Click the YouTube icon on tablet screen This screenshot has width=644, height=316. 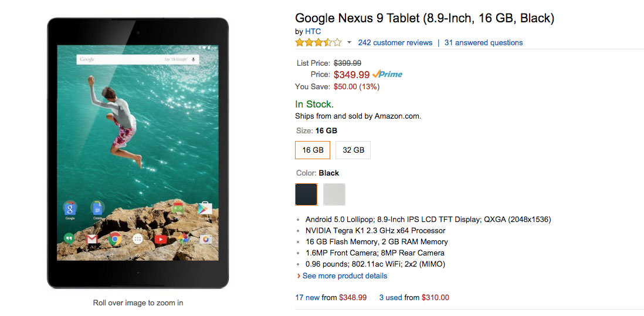click(x=160, y=239)
